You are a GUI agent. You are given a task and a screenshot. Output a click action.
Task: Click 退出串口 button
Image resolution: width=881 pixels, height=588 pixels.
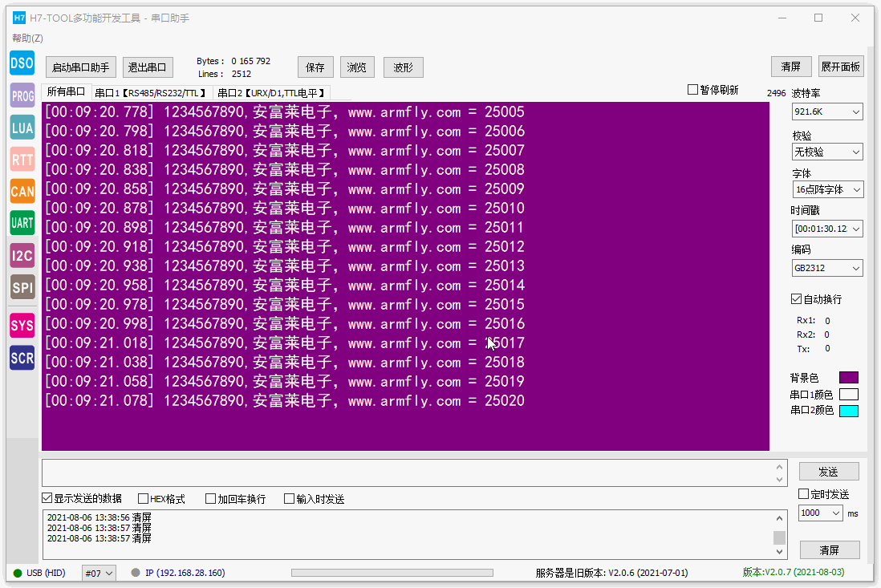[x=147, y=67]
